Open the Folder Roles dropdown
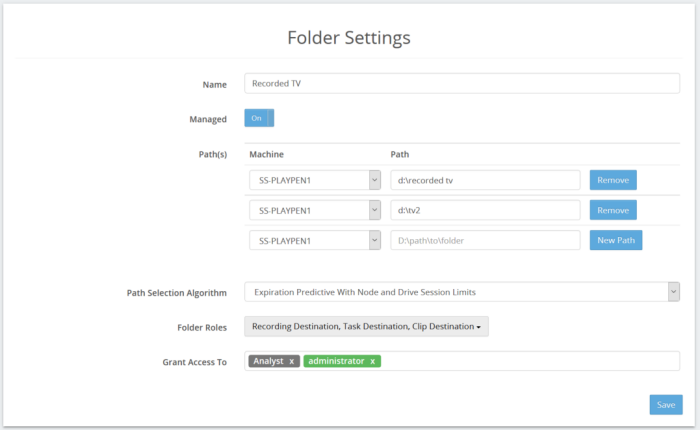Screen dimensions: 700x430 366,326
